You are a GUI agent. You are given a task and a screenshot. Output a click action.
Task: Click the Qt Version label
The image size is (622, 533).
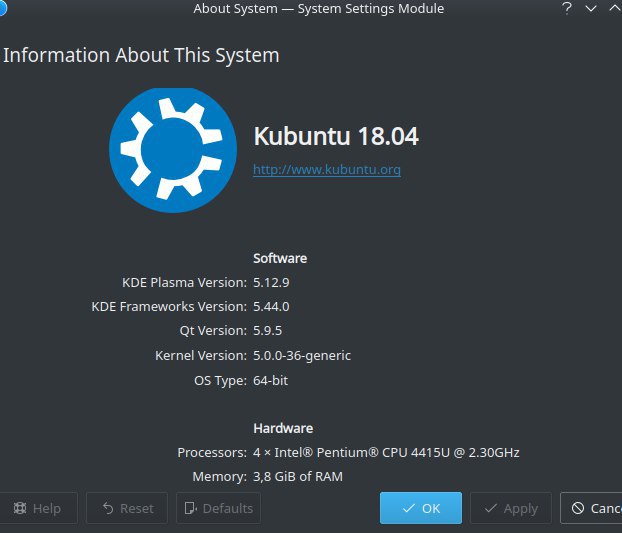[213, 331]
